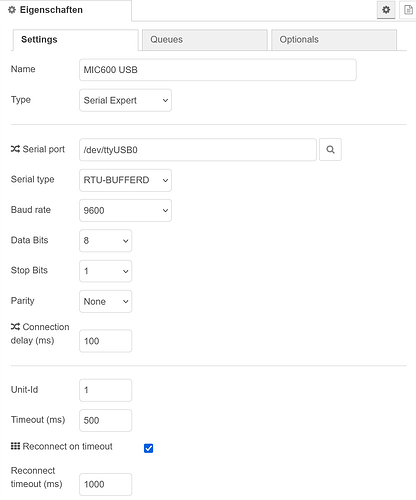The height and width of the screenshot is (500, 416).
Task: Expand the Baud rate 9600 dropdown
Action: pyautogui.click(x=125, y=210)
